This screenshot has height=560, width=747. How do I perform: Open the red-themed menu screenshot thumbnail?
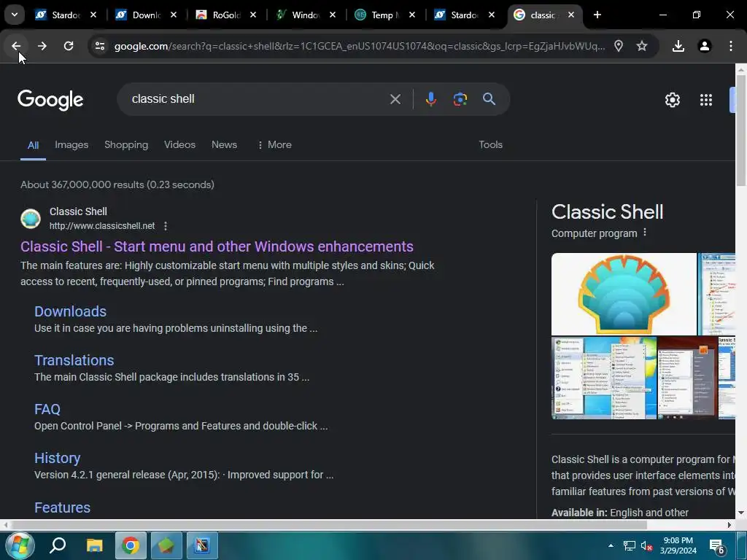(687, 378)
